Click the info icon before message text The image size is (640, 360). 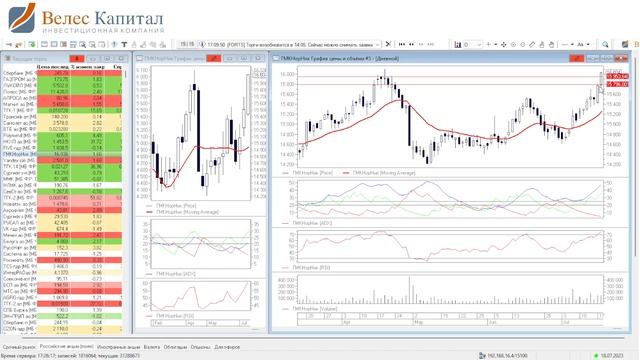tap(202, 44)
